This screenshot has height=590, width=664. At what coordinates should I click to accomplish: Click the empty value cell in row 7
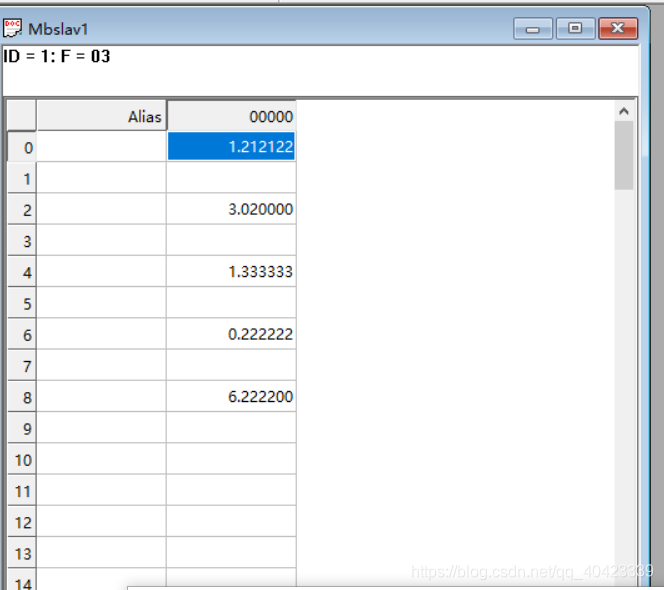coord(231,365)
